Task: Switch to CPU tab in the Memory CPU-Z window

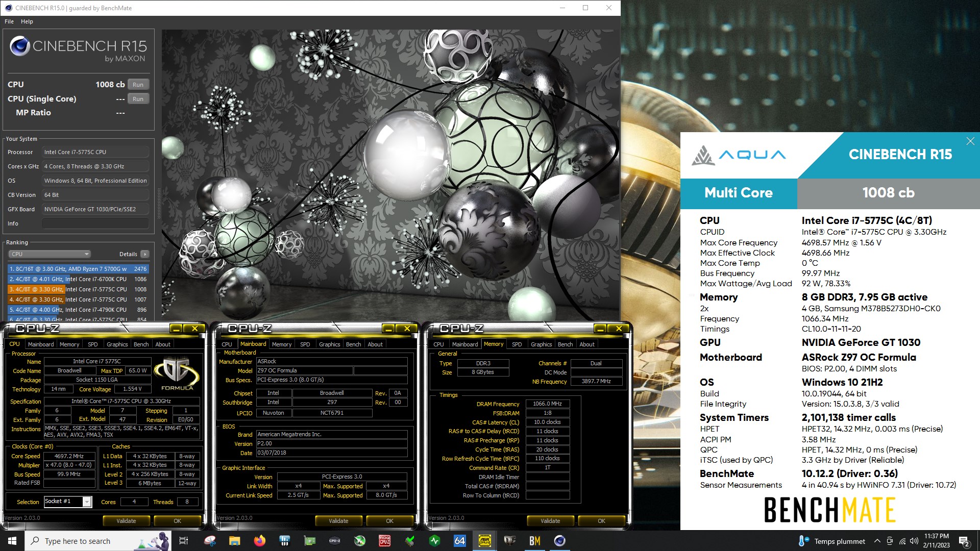Action: point(438,344)
